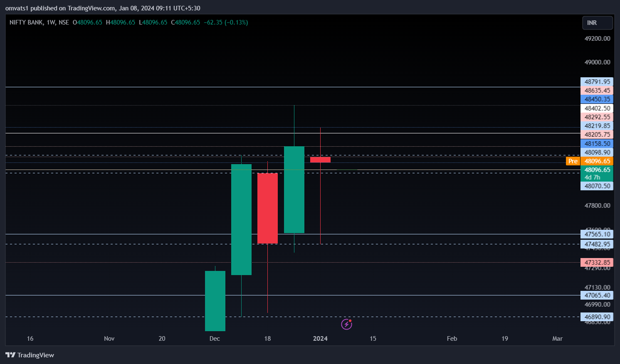Select the 48292.55 price label
Viewport: 620px width, 364px height.
click(597, 117)
